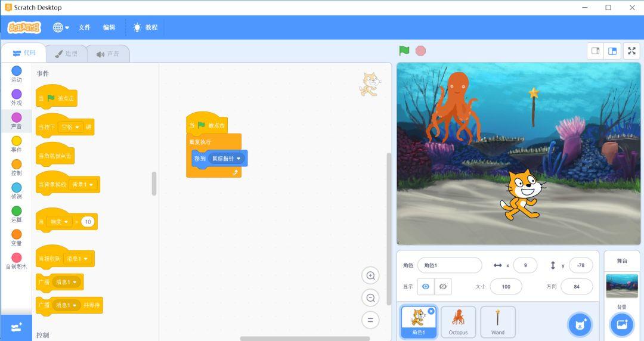Select the stage backdrop thumbnail
Screen dimensions: 644x341
click(x=622, y=286)
